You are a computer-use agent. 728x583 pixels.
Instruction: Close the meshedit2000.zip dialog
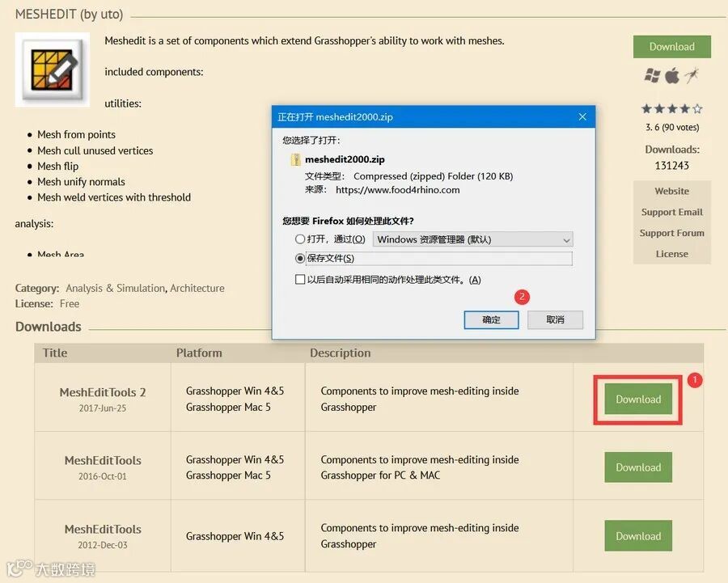[582, 117]
